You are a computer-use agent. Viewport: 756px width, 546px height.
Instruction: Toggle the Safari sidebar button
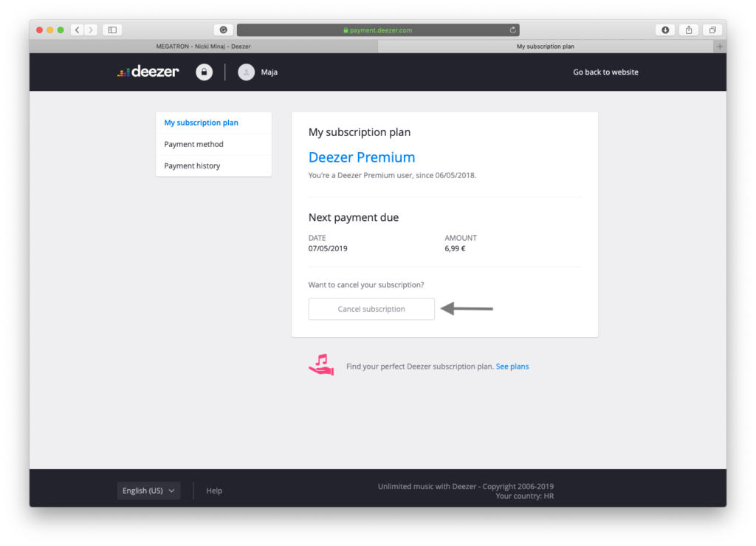112,30
